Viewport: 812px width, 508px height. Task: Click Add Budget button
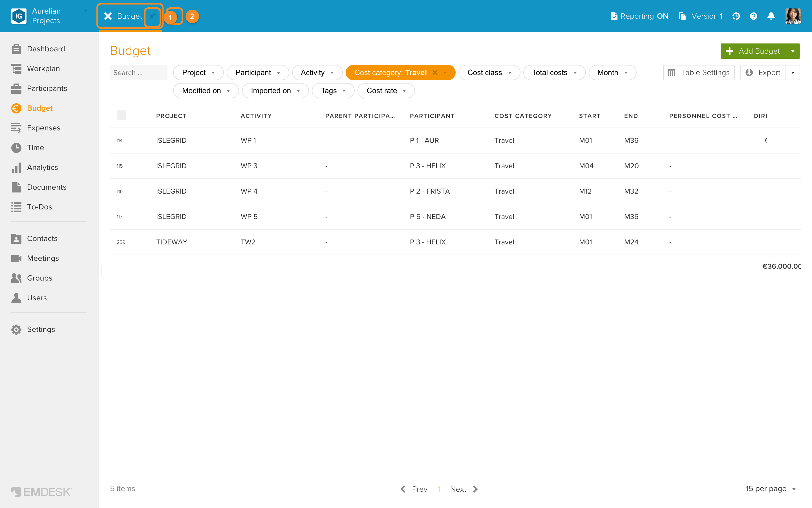(753, 51)
